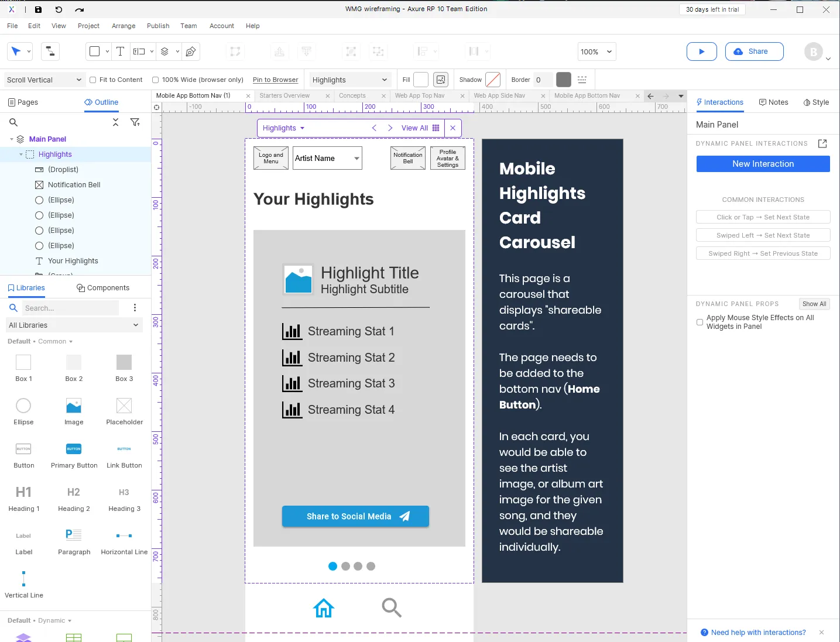Enable Apply Mouse Style Effects on All Widgets
This screenshot has height=642, width=840.
coord(700,322)
